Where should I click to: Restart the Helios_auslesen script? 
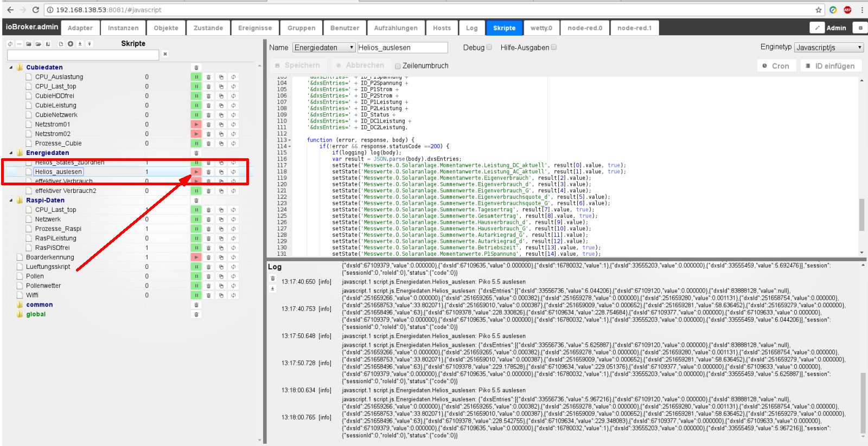[233, 172]
